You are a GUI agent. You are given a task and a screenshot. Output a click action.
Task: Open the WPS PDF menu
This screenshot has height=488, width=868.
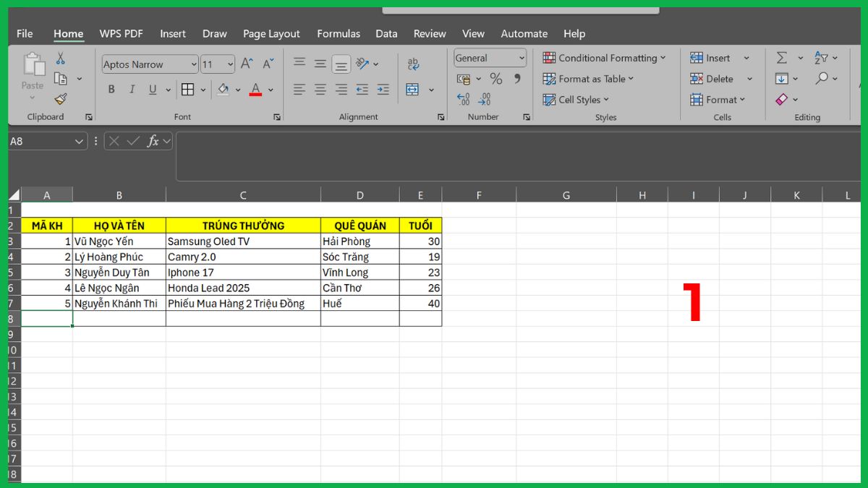pos(121,33)
